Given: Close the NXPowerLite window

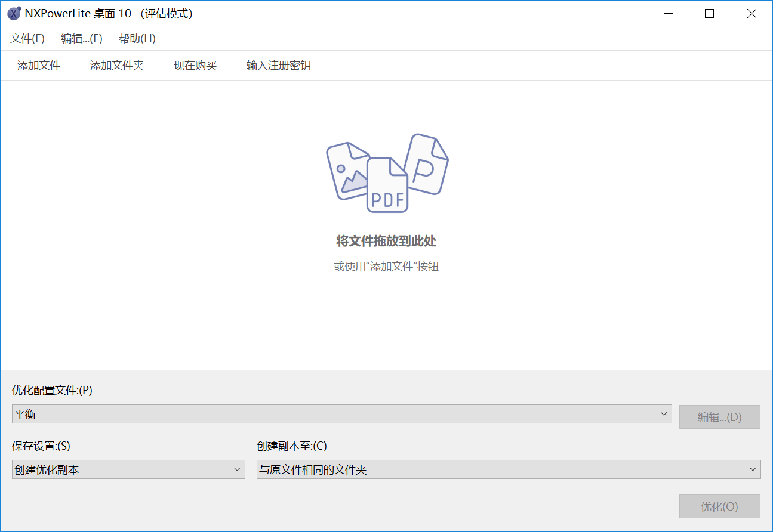Looking at the screenshot, I should point(752,14).
